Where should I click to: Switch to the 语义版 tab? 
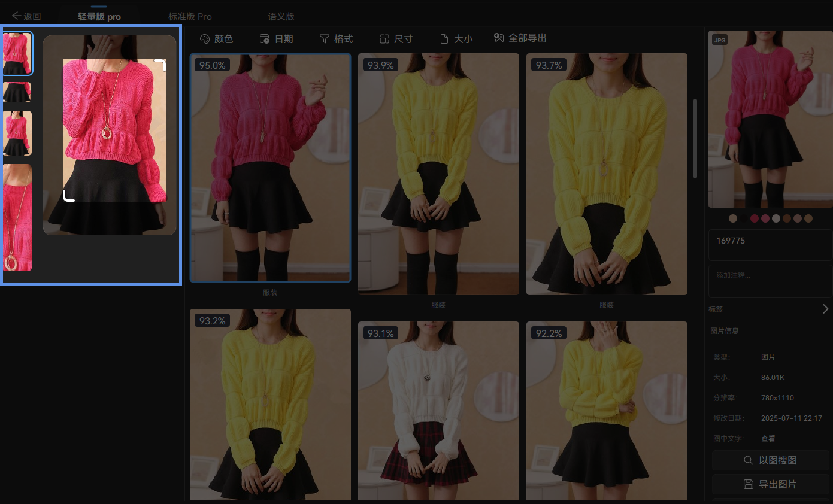pos(281,16)
